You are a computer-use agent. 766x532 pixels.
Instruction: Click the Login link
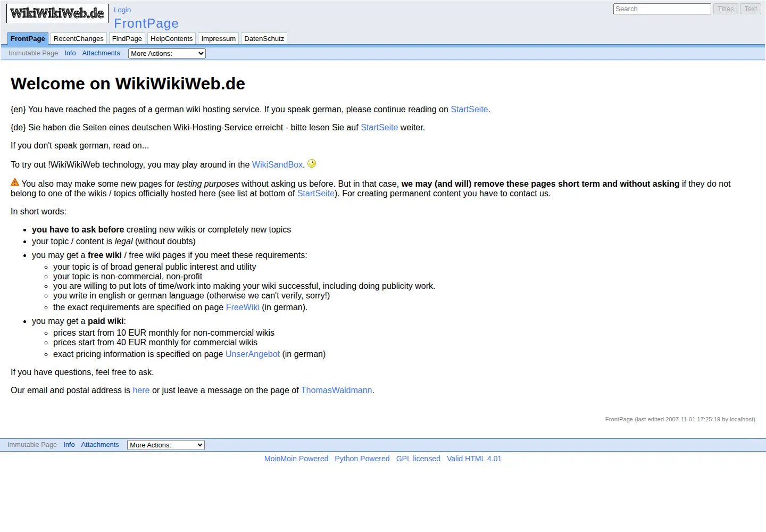122,10
